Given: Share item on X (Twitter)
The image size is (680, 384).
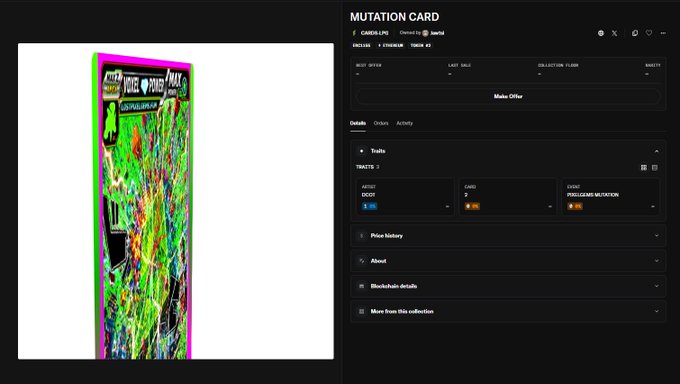Looking at the screenshot, I should [615, 33].
